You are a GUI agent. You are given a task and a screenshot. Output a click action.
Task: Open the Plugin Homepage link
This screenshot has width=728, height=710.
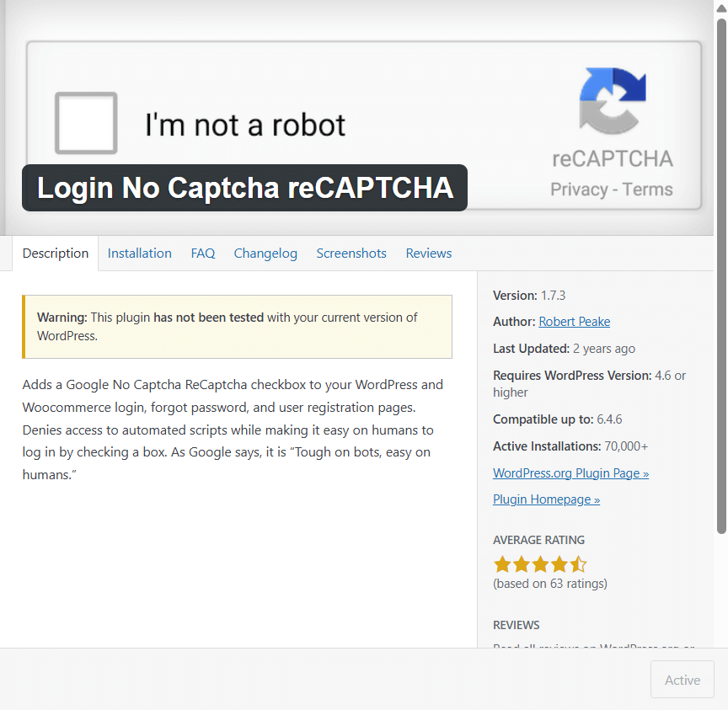(547, 499)
